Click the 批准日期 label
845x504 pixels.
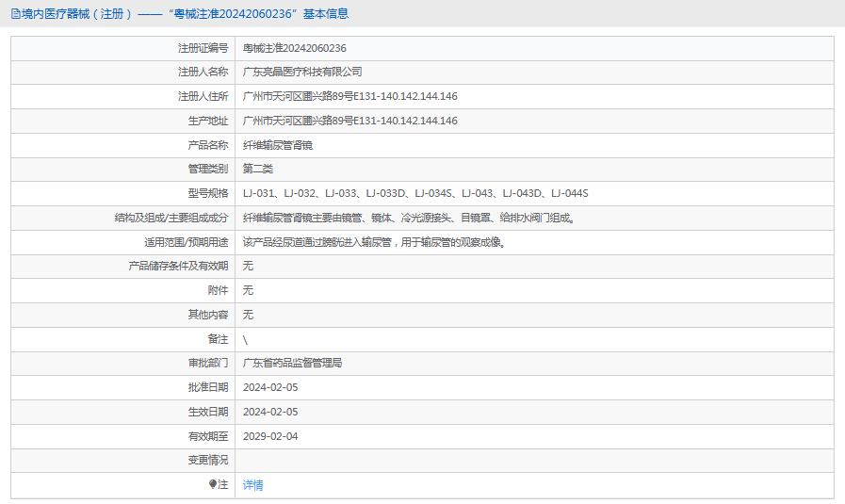coord(208,387)
